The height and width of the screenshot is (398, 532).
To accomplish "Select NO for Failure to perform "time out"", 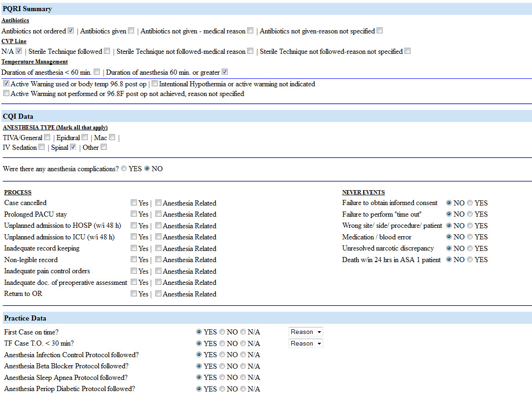I will click(449, 214).
